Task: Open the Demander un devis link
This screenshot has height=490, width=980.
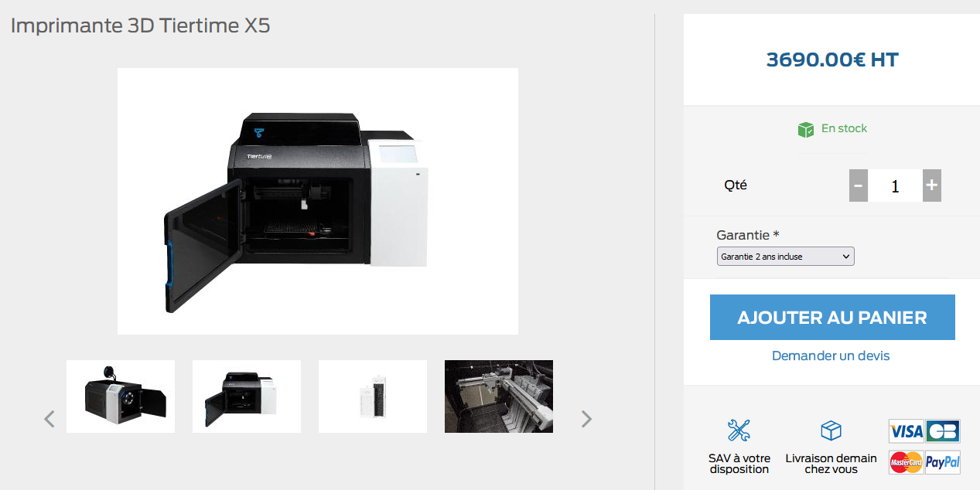Action: 831,356
